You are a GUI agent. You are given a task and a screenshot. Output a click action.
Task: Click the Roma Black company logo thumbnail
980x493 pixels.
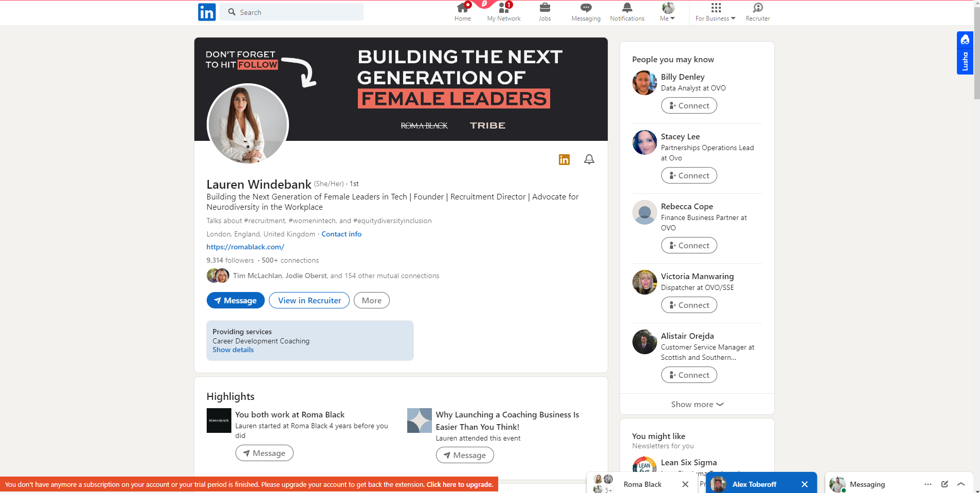pos(219,421)
